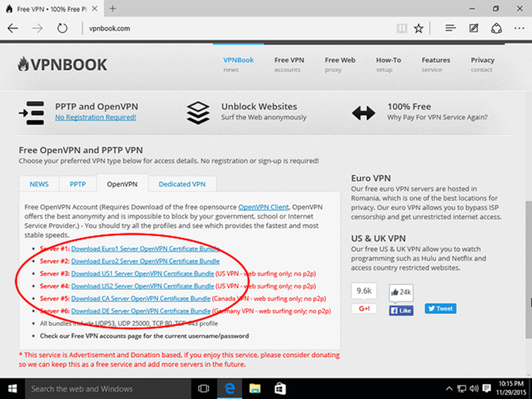The image size is (532, 399).
Task: Go to How-To setup menu
Action: [388, 65]
